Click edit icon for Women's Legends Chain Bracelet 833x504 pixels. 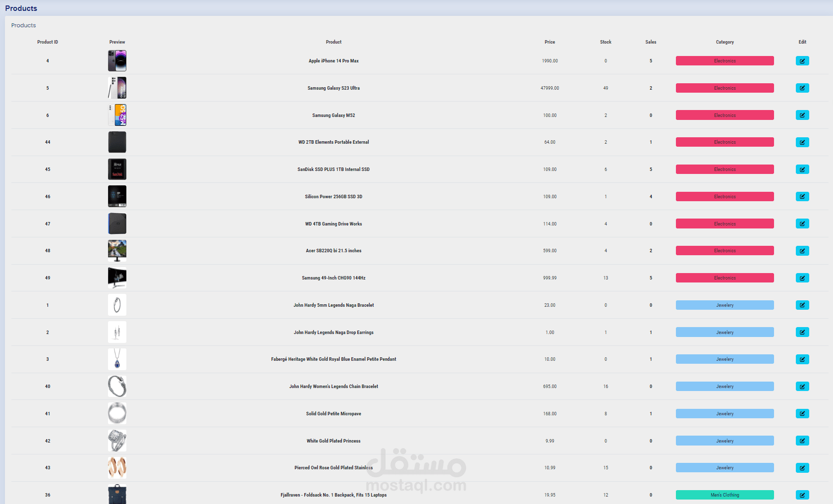click(x=802, y=387)
